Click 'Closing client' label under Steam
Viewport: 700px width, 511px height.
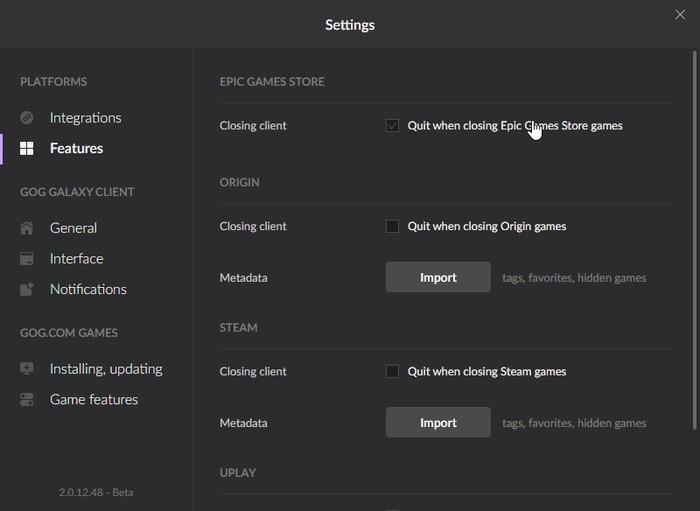click(253, 371)
